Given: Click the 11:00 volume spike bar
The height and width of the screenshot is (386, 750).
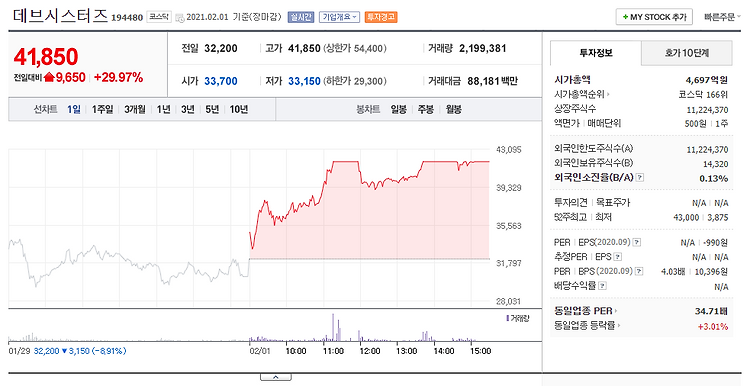Looking at the screenshot, I should click(x=333, y=328).
